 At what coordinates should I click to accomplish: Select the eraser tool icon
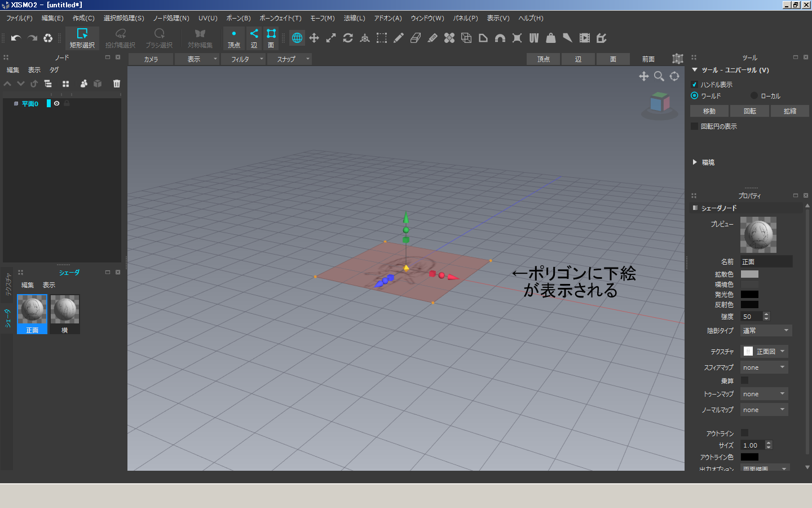pyautogui.click(x=416, y=38)
